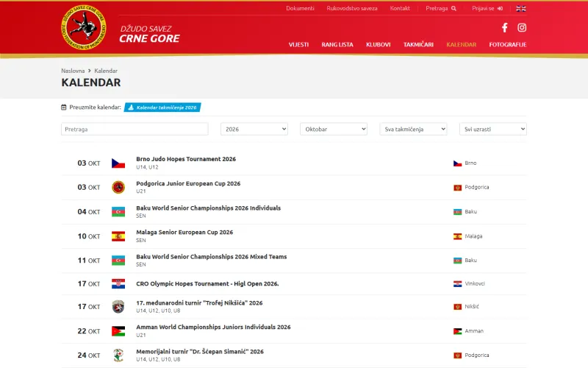Click the Naslovna breadcrumb link

pos(73,71)
